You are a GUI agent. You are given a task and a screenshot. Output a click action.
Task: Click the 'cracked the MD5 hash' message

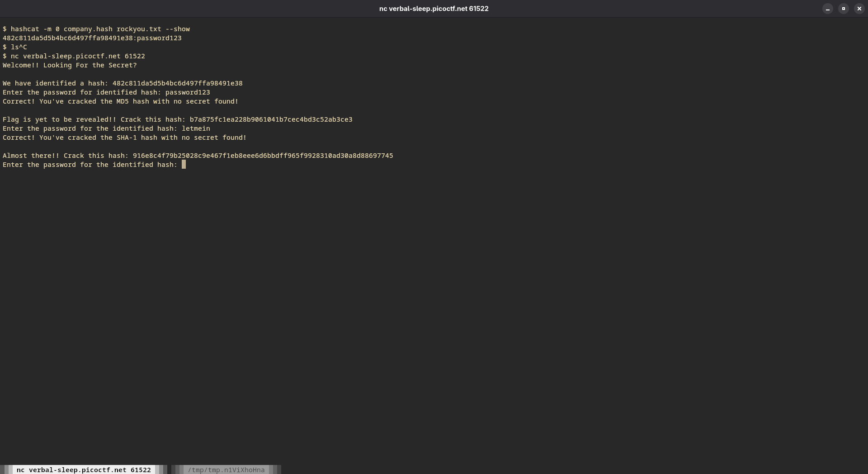120,101
